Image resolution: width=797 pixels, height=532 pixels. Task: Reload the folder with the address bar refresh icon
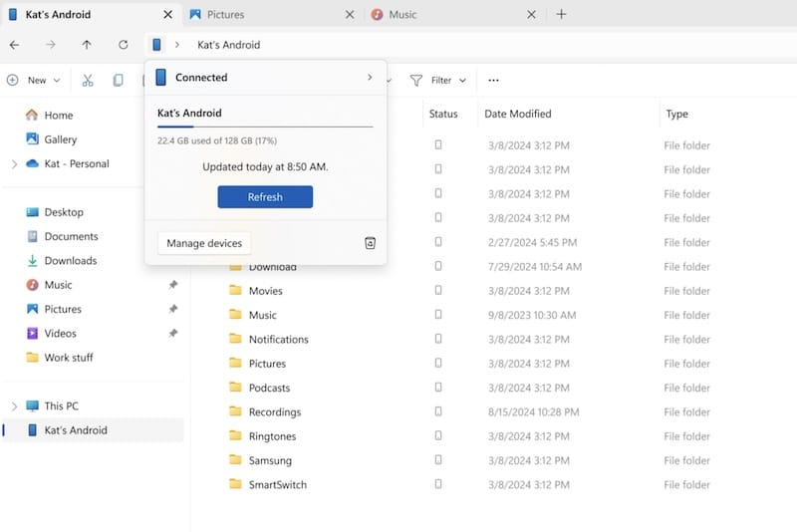[123, 45]
